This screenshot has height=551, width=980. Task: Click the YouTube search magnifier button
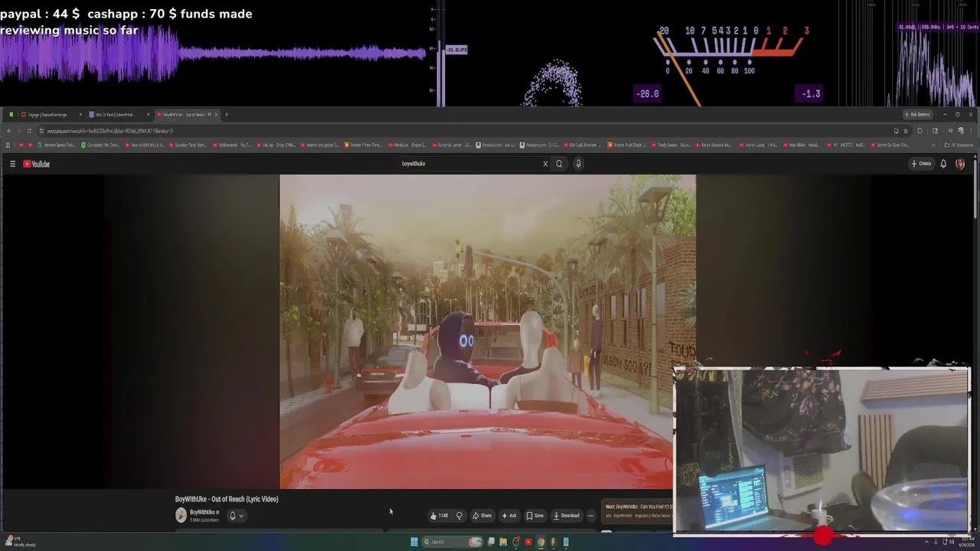559,164
